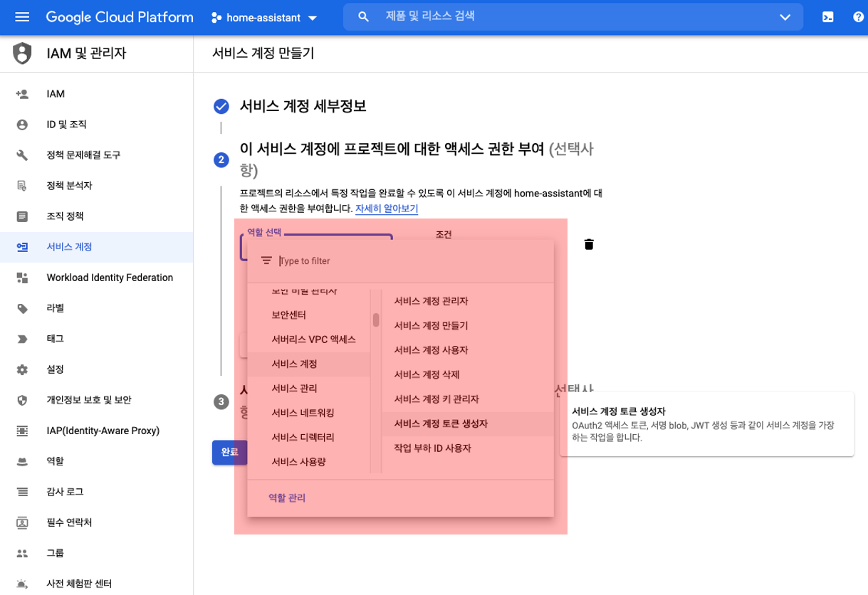Open the 역할 선택 role dropdown
This screenshot has height=595, width=868.
click(316, 246)
